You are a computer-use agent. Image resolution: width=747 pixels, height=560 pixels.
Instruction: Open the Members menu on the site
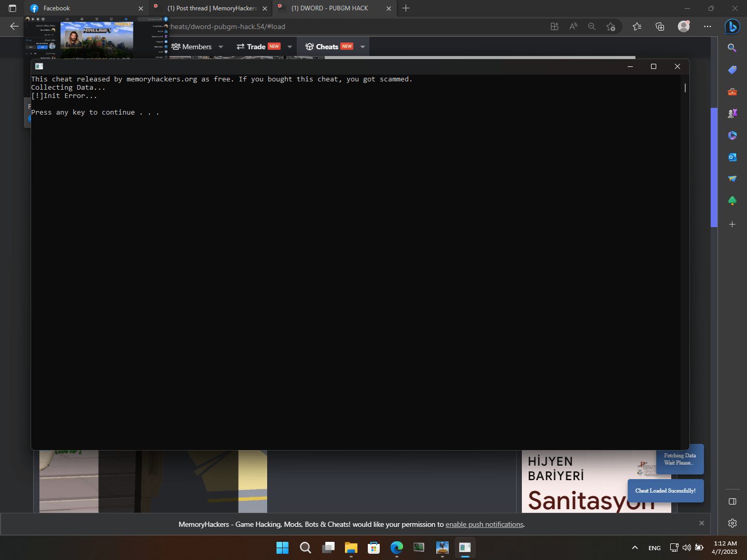coord(191,47)
